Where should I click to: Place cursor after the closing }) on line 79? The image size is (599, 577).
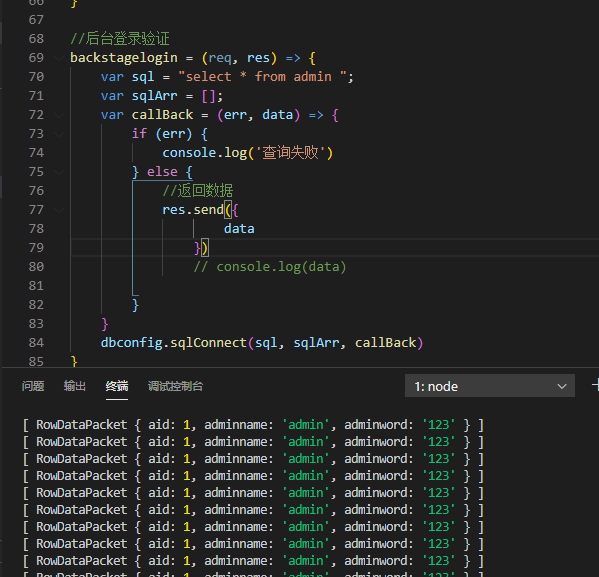coord(209,248)
